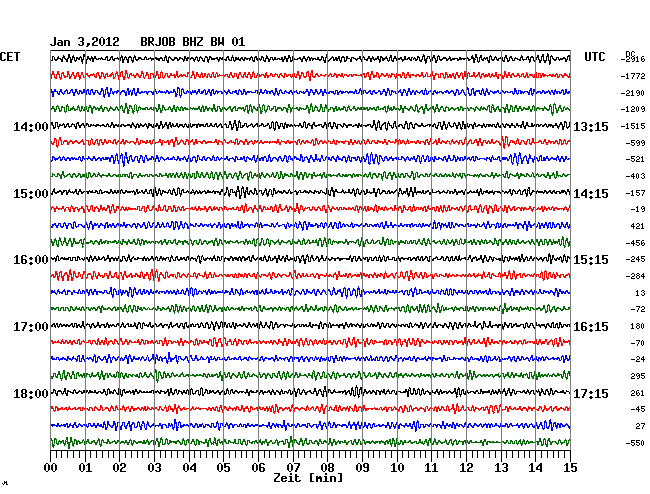Click the DC offset value "295"

point(638,376)
